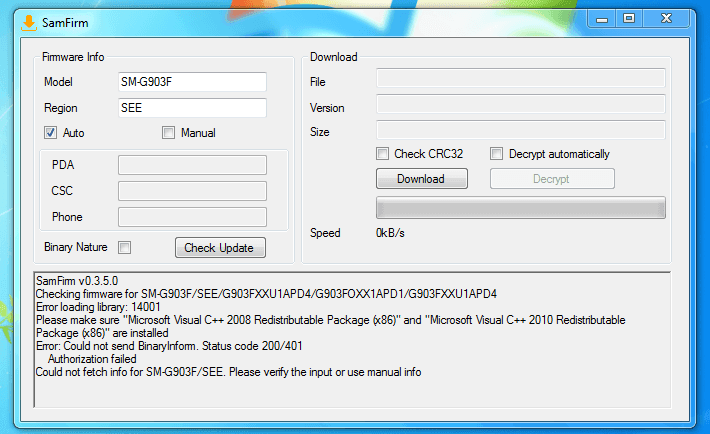Uncheck the Auto checkbox
This screenshot has height=434, width=710.
coord(50,133)
